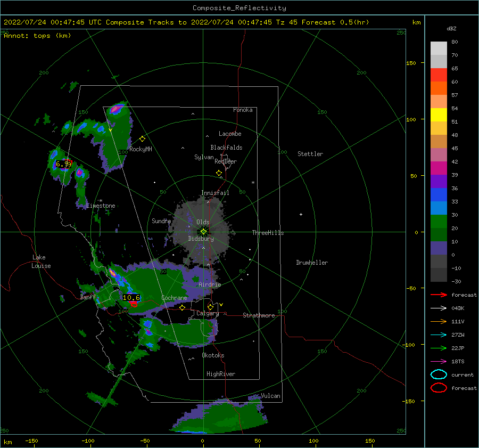Pick the 39 dBZ purple swatch

[x=439, y=181]
